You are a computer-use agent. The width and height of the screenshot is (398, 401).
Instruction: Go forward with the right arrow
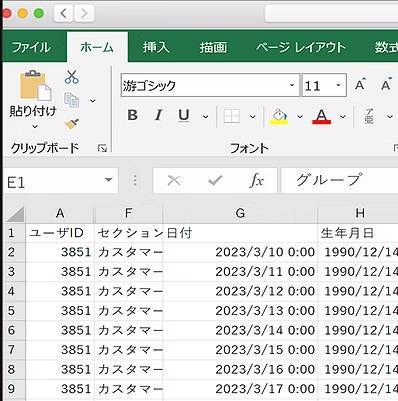click(84, 13)
